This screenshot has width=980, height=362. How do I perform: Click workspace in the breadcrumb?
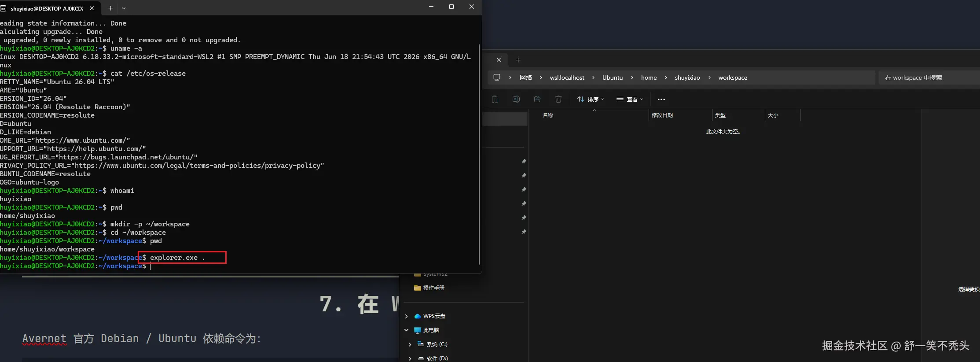[733, 78]
